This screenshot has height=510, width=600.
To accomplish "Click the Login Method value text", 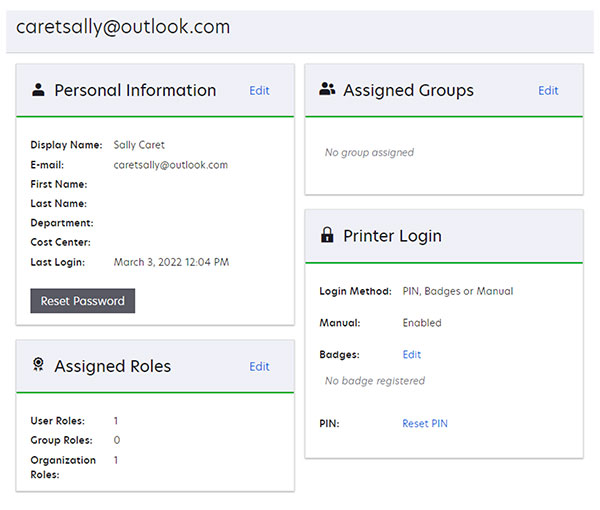I will point(457,292).
